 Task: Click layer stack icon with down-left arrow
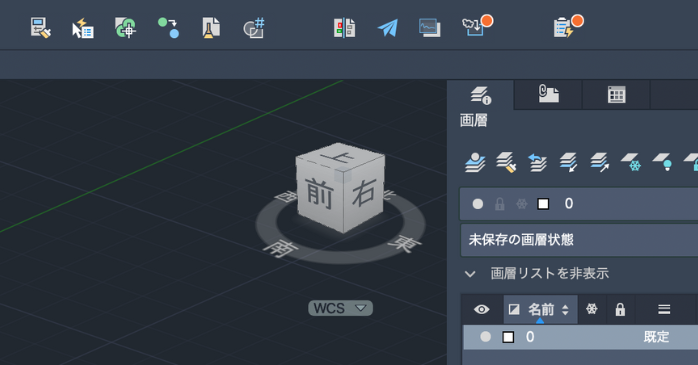(x=568, y=162)
